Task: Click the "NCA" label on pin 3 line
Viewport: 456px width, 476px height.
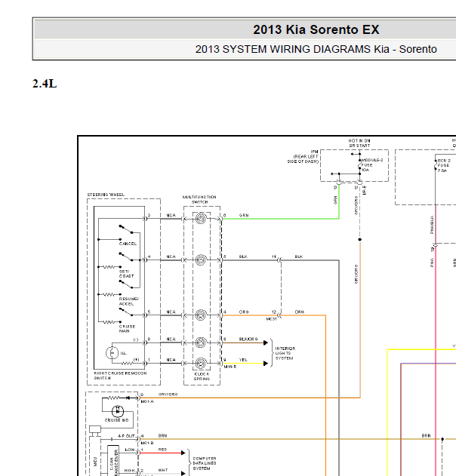Action: (171, 215)
